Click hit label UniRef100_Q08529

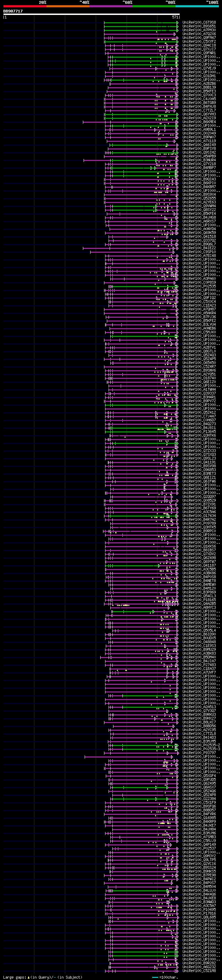199,501
